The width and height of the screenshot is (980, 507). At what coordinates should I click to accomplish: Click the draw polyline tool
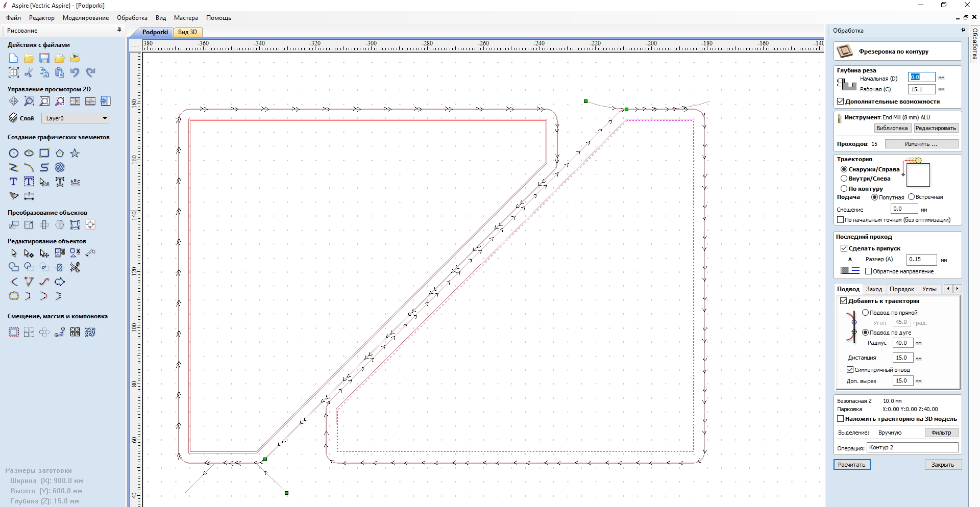coord(14,167)
